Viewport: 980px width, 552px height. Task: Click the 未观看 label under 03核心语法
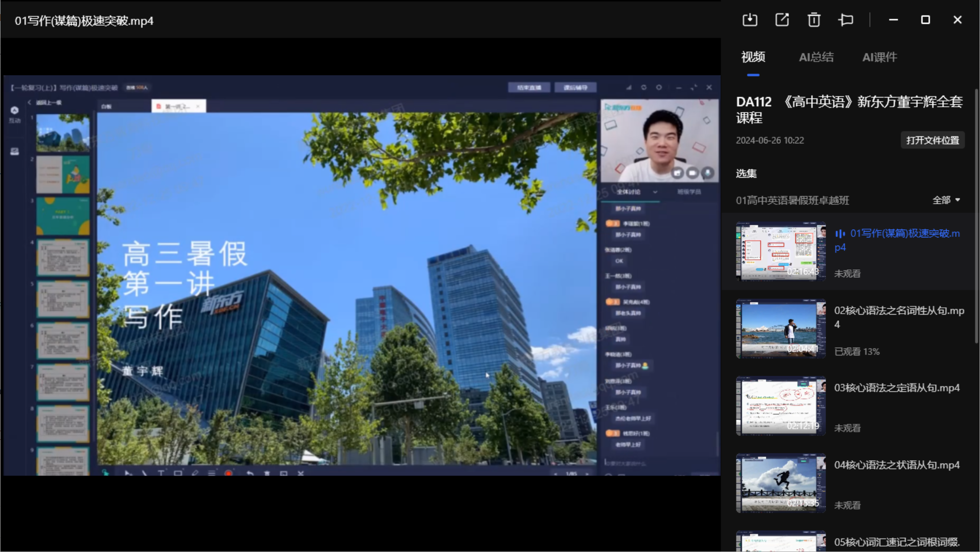(847, 428)
